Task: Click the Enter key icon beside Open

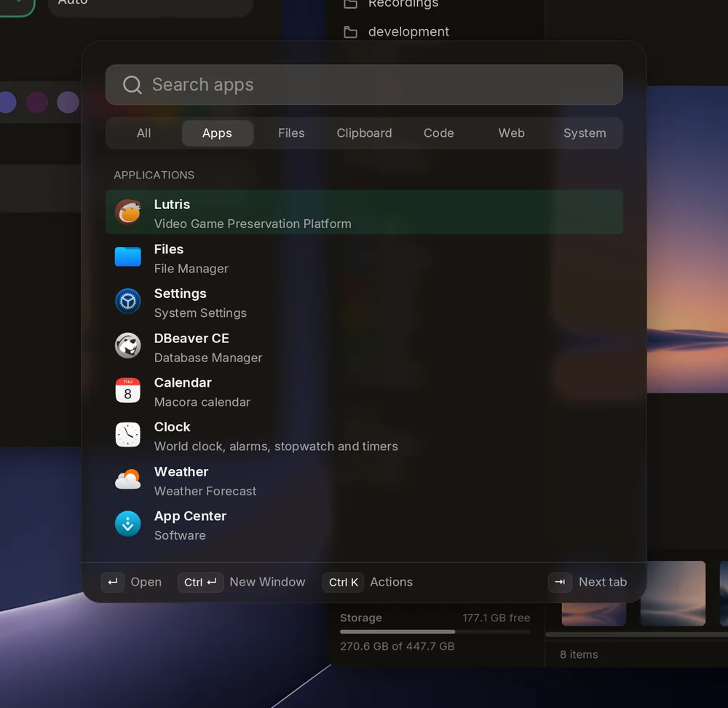Action: point(113,582)
